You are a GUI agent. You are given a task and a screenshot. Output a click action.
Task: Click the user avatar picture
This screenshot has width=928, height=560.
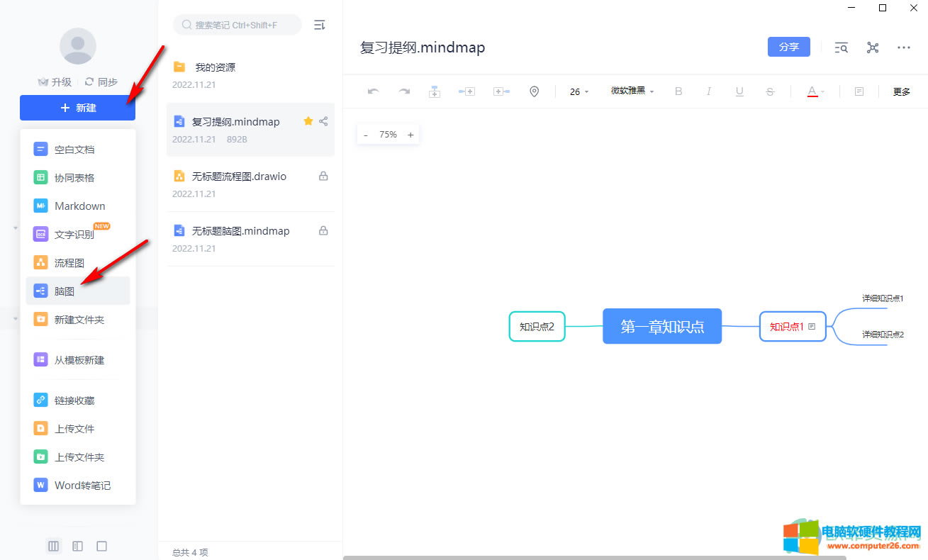78,46
